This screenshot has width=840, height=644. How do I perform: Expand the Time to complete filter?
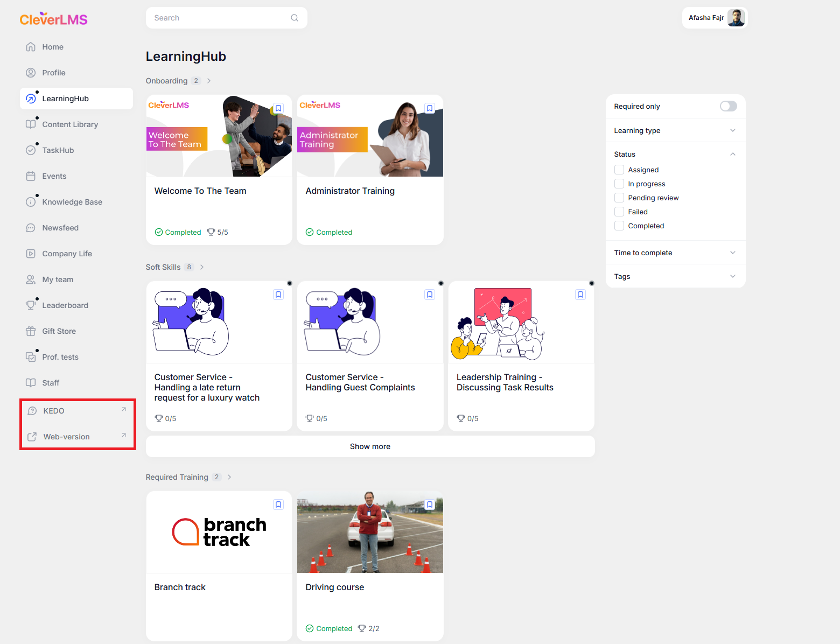[675, 253]
